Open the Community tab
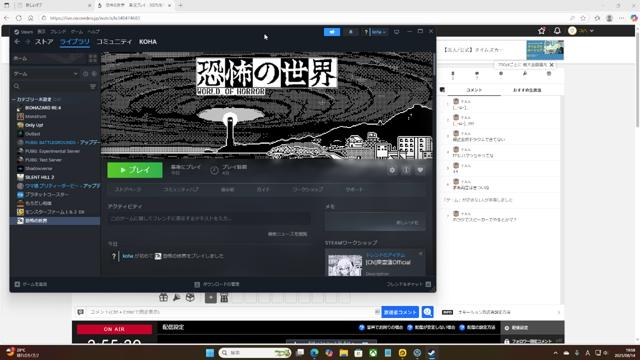 pyautogui.click(x=114, y=42)
